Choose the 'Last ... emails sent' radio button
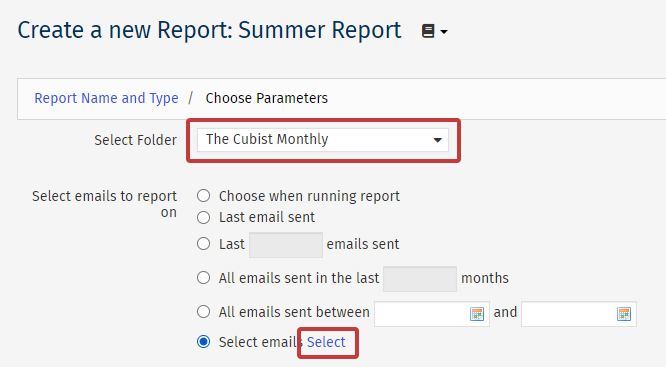Screen dimensions: 666x367 (x=203, y=244)
